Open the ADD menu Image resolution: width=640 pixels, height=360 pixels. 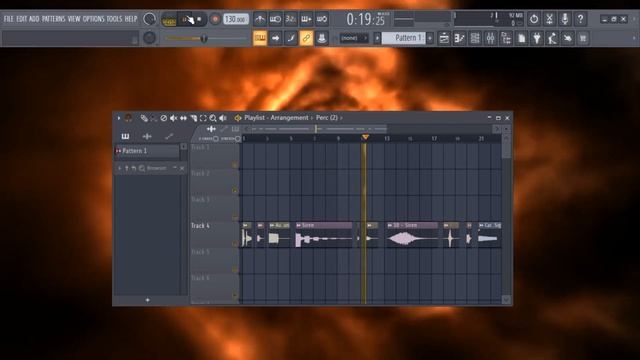(x=34, y=19)
